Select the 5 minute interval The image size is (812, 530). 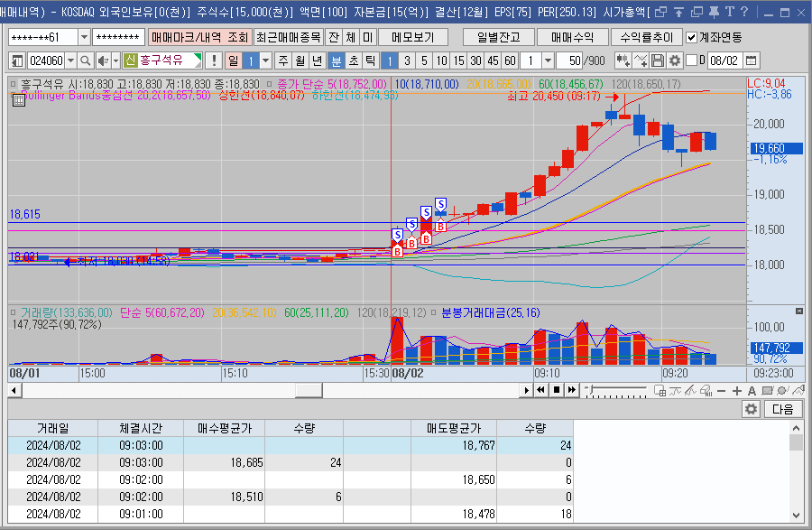pos(424,61)
